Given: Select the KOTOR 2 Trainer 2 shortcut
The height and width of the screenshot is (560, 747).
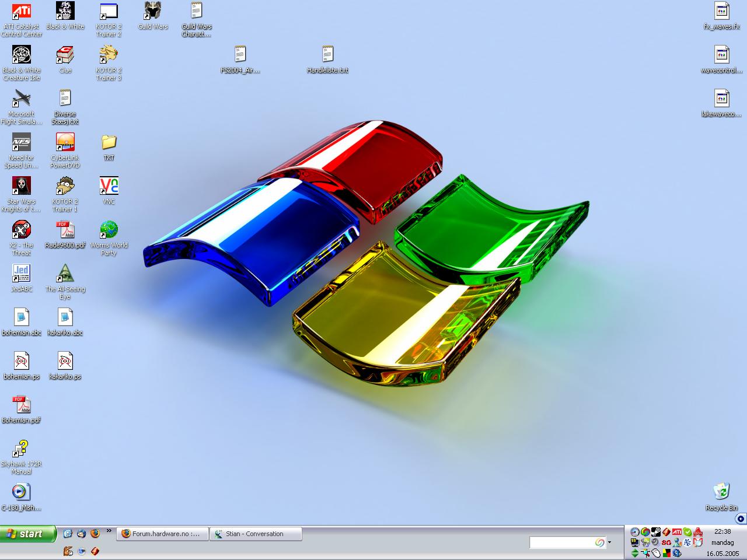Looking at the screenshot, I should coord(109,19).
